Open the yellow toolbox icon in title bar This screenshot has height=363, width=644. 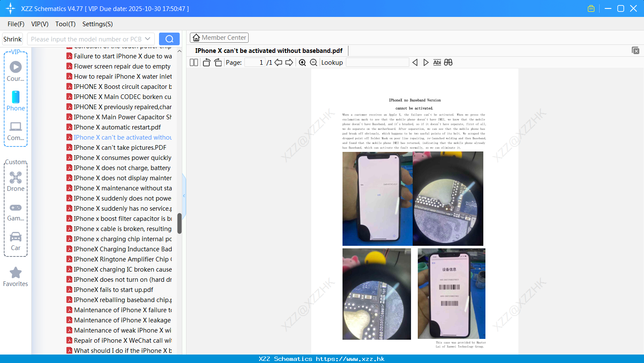click(x=591, y=8)
